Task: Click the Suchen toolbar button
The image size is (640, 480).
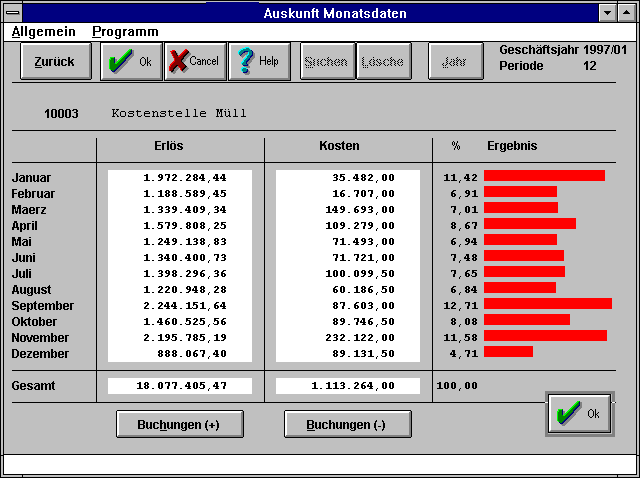Action: pos(326,61)
